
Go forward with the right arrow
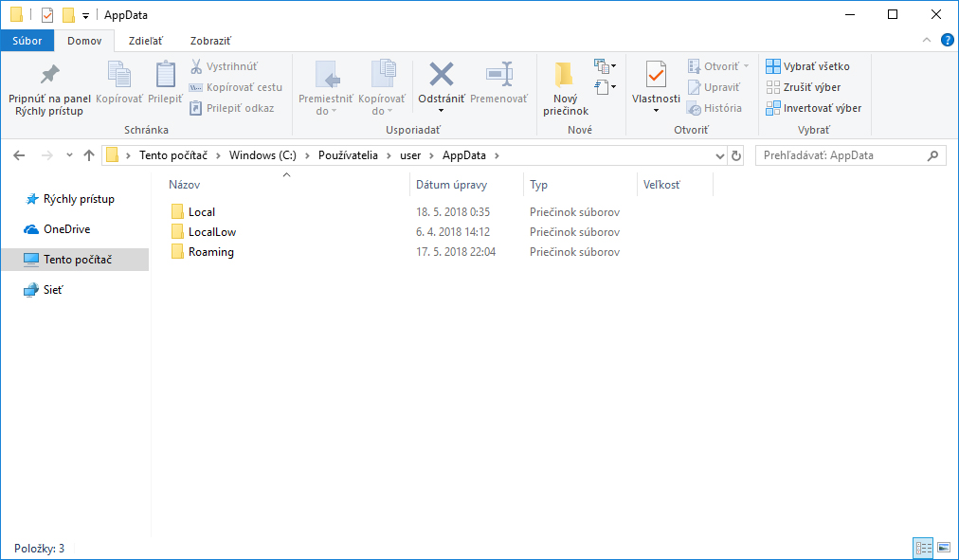pyautogui.click(x=46, y=155)
